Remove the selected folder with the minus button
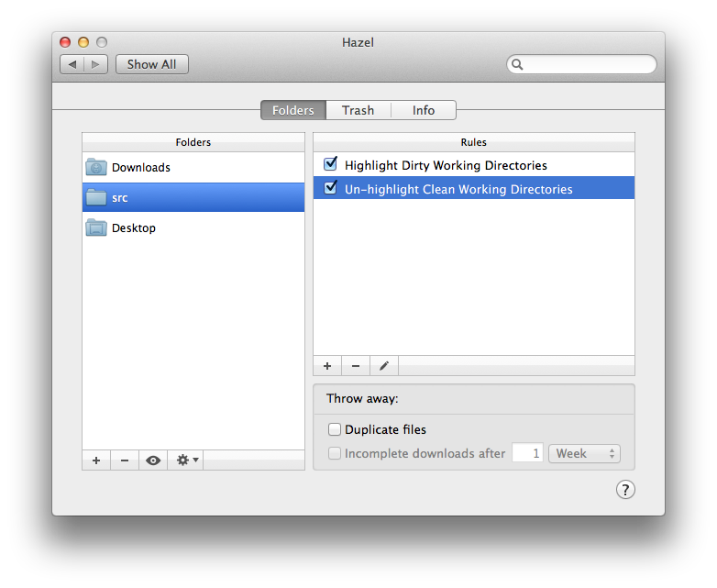The height and width of the screenshot is (588, 717). pos(125,460)
